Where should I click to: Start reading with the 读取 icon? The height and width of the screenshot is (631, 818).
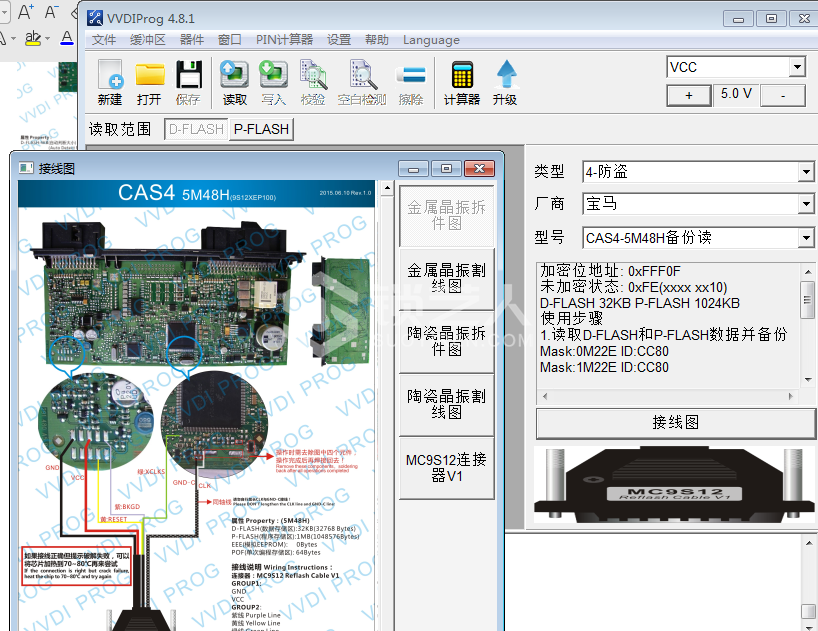(x=234, y=82)
